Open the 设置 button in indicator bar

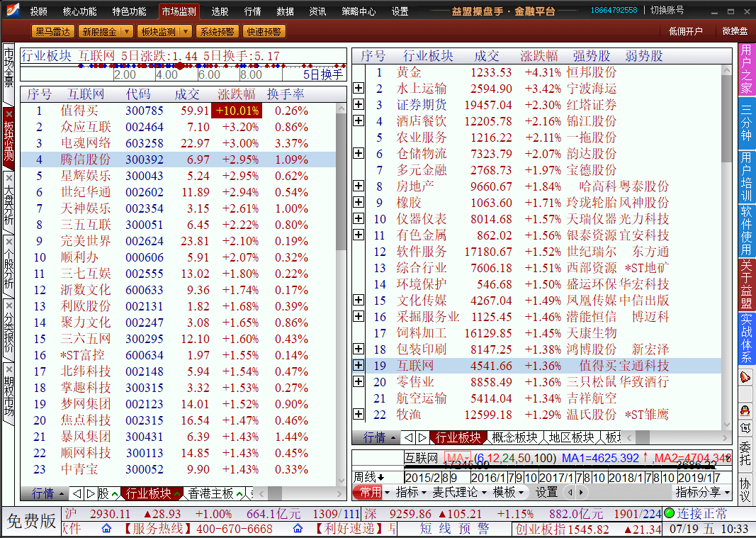click(547, 492)
